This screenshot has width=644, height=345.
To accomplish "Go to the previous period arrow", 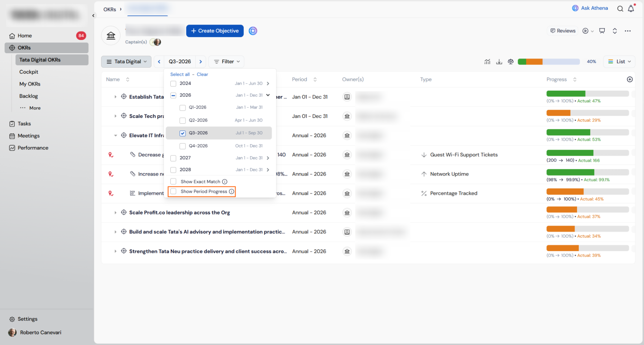I will (x=159, y=62).
